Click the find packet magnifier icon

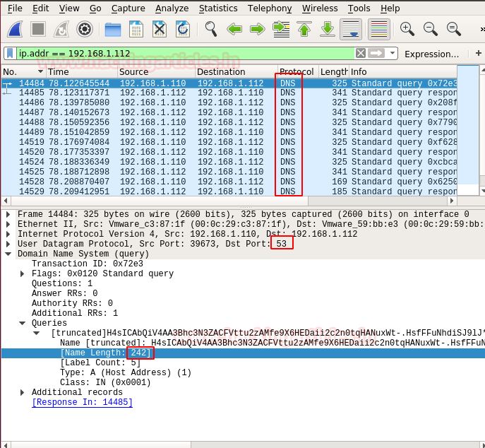click(211, 29)
